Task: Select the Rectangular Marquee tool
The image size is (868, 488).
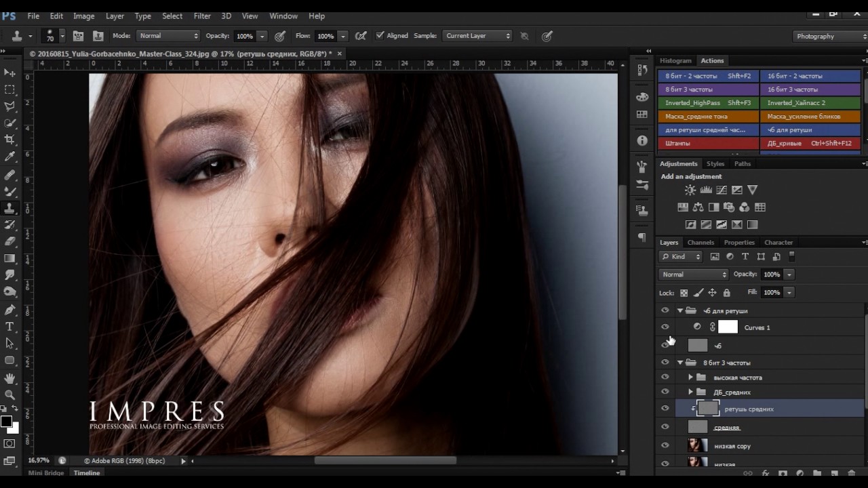Action: 9,89
